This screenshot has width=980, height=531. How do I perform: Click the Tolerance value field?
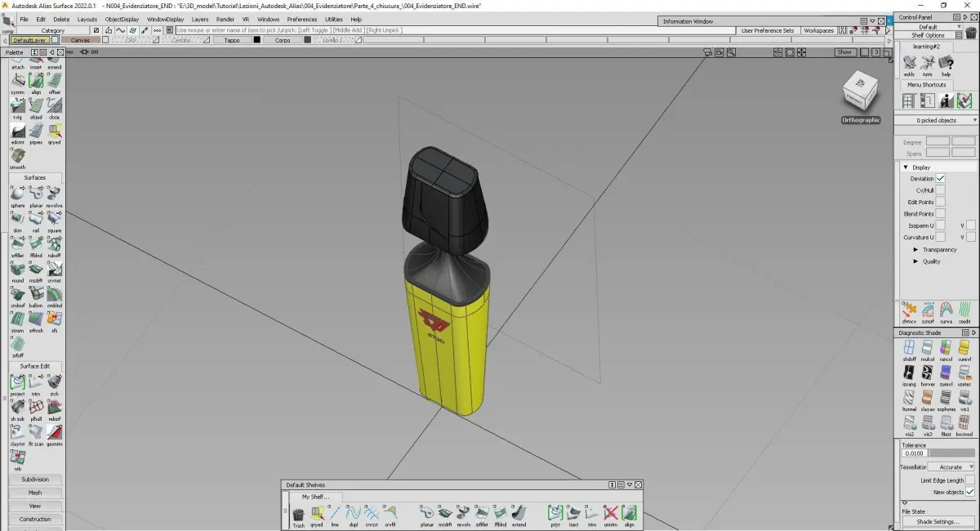point(915,453)
